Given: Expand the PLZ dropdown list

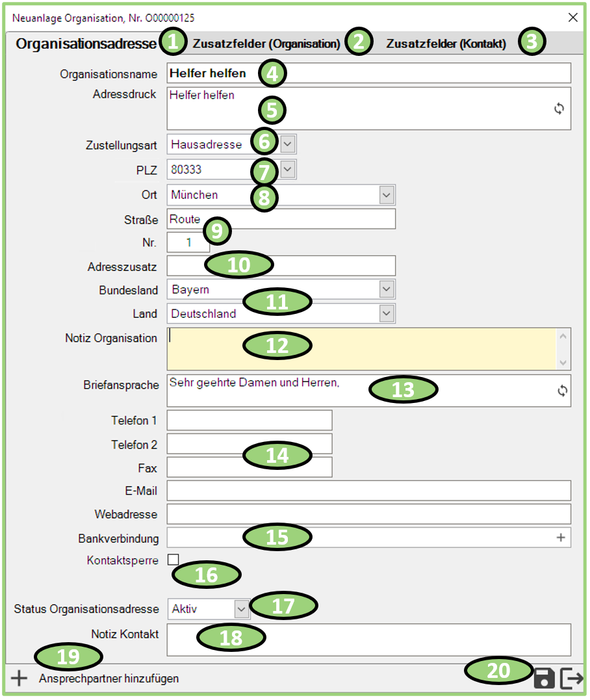Looking at the screenshot, I should [288, 170].
